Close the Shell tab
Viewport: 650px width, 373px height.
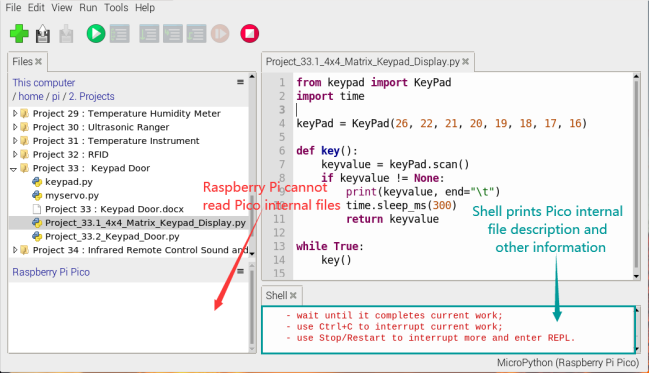point(293,295)
